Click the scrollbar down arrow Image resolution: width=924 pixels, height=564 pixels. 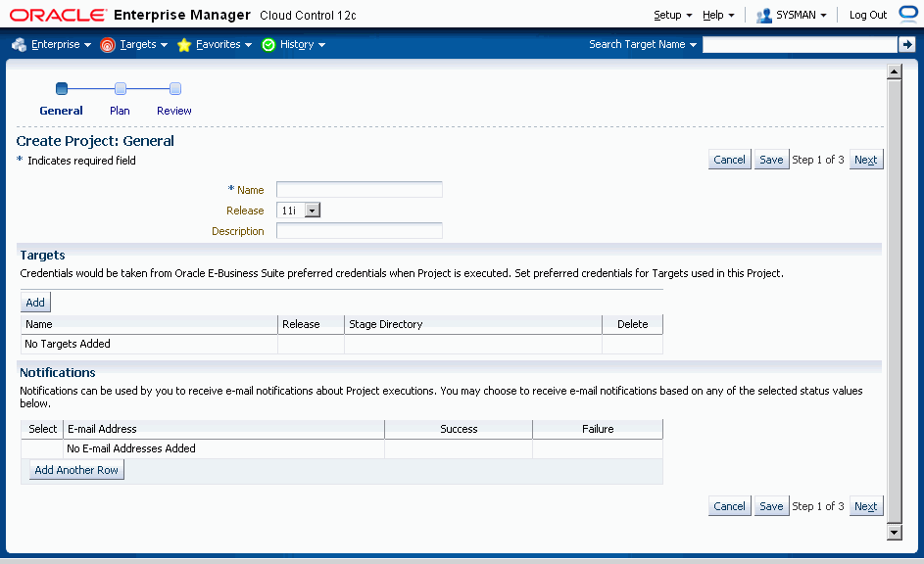tap(895, 533)
